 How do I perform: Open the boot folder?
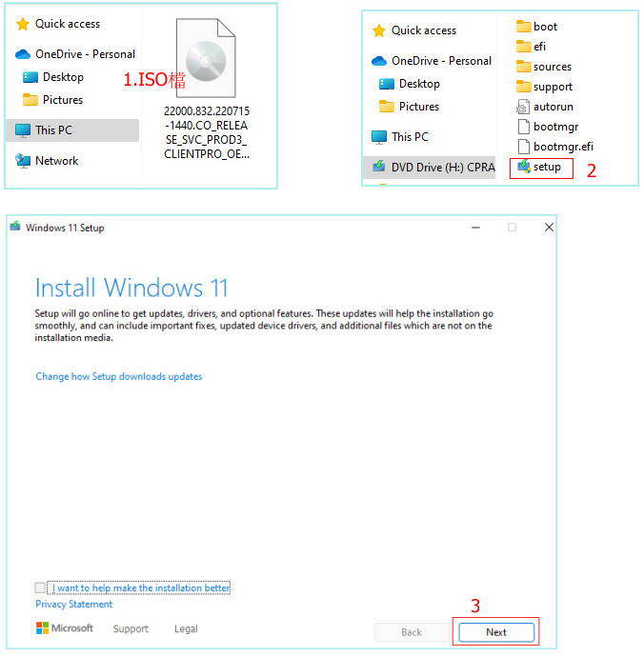point(523,27)
